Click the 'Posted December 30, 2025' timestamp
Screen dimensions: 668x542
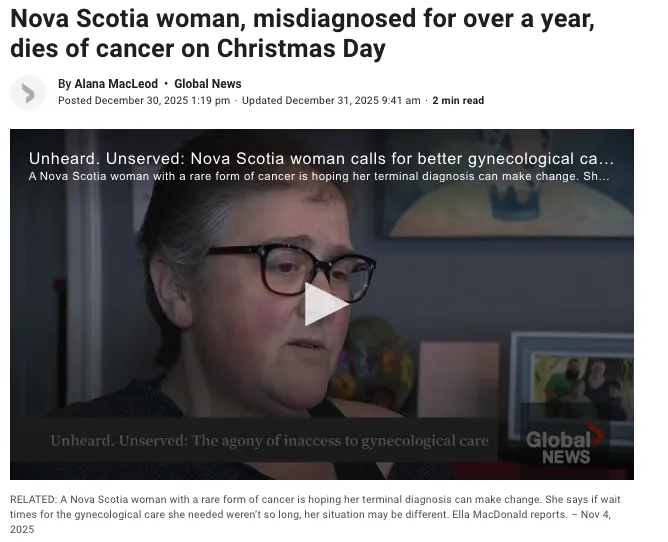click(x=144, y=101)
